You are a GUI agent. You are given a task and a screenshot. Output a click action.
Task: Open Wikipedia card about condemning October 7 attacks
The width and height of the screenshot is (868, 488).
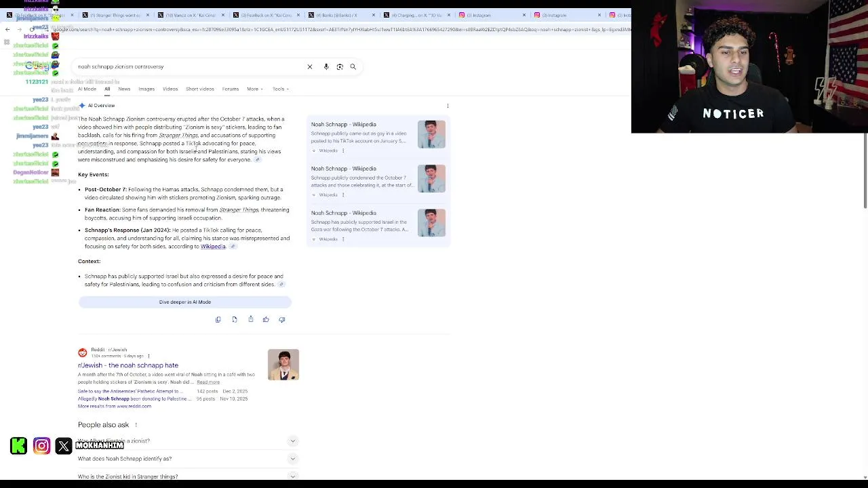tap(378, 180)
